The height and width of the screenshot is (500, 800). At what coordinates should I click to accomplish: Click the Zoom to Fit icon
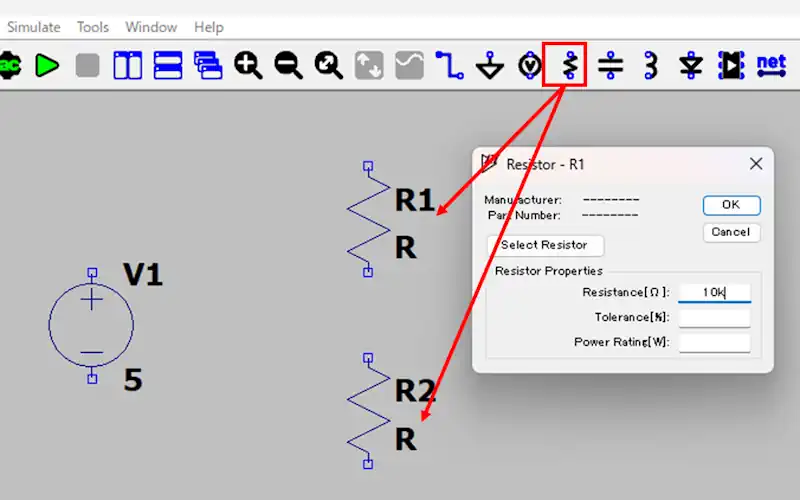click(328, 66)
